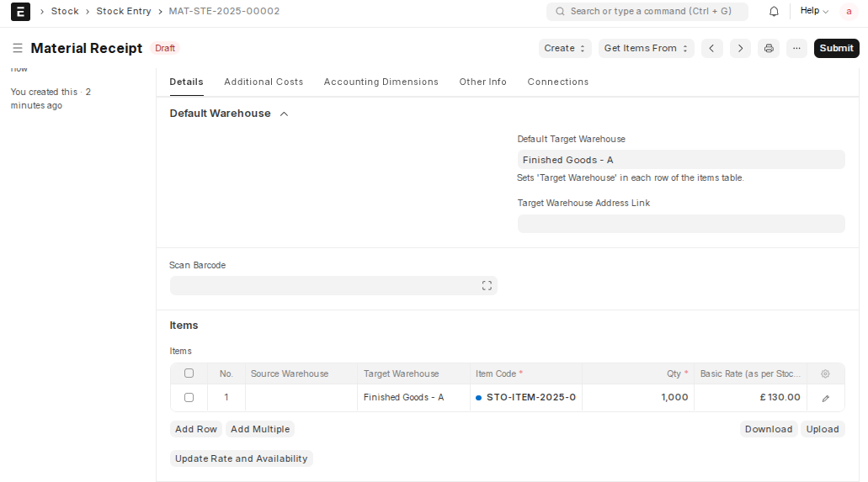The width and height of the screenshot is (868, 482).
Task: Click the Scan Barcode input field
Action: click(333, 285)
